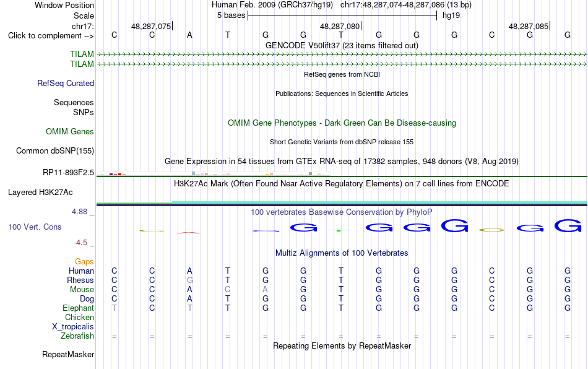
Task: Click the first grey T in the Elephant row
Action: 115,308
